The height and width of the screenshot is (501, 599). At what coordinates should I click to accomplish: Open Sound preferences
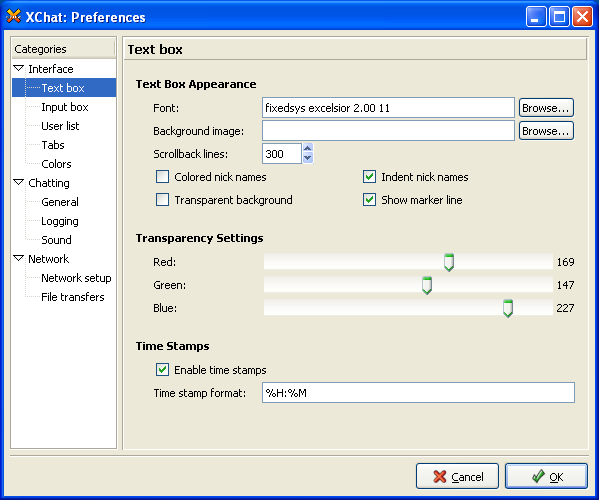coord(56,240)
